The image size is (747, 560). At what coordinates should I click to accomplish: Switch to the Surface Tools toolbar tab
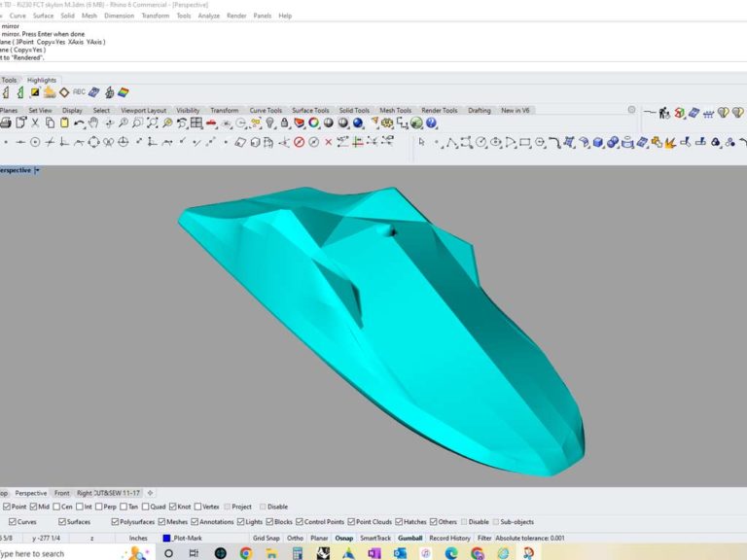[310, 110]
